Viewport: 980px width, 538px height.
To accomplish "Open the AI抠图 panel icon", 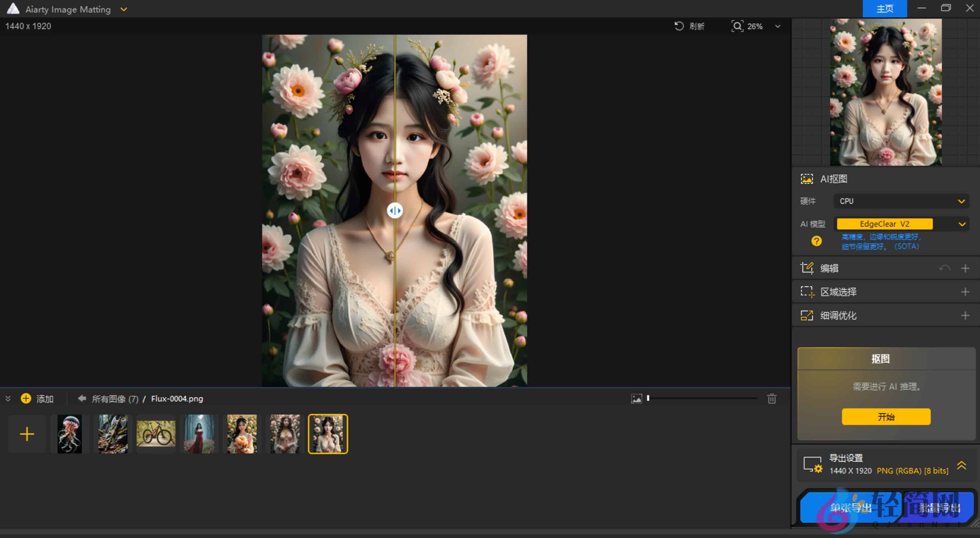I will [807, 179].
